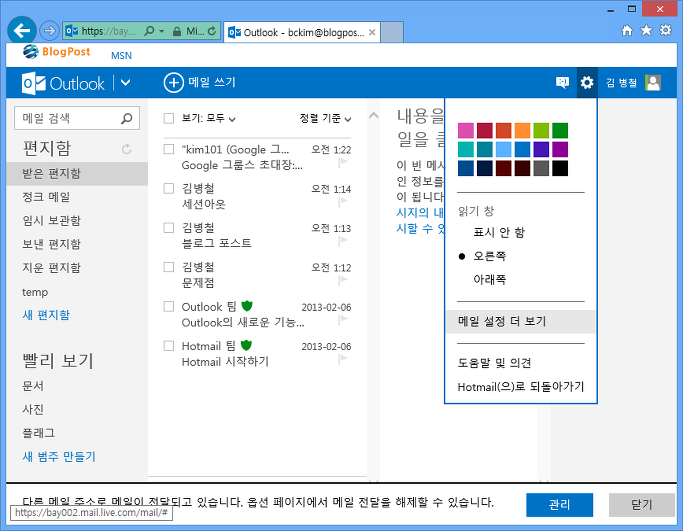The width and height of the screenshot is (683, 531).
Task: Pick the pink color swatch
Action: tap(466, 131)
